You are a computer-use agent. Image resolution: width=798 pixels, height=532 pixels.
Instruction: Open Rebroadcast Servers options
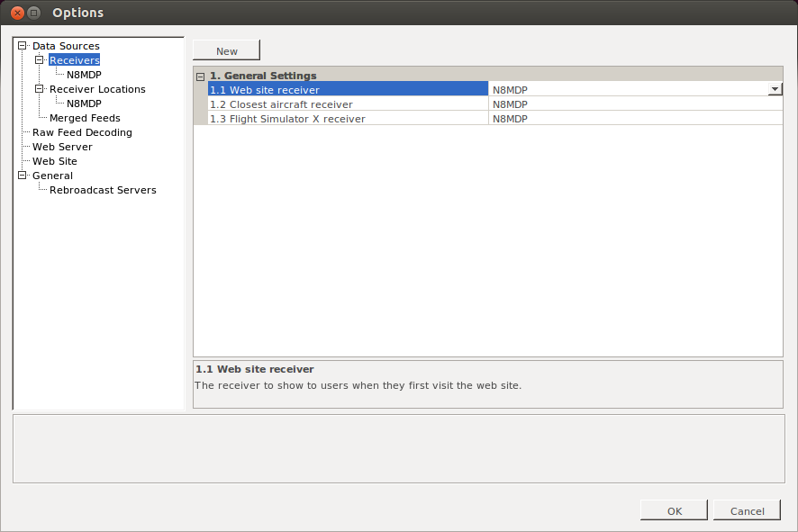(103, 190)
